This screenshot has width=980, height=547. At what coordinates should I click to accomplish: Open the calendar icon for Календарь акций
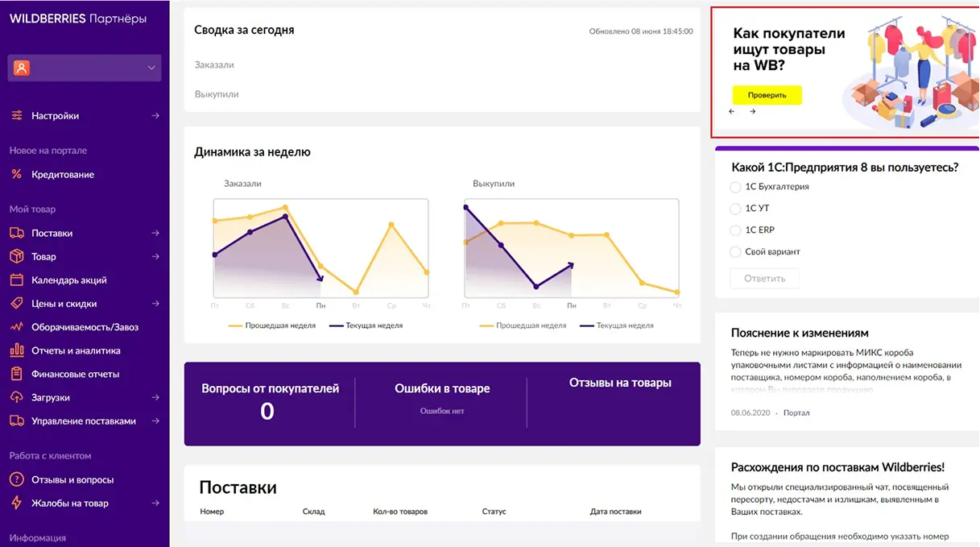pos(17,280)
